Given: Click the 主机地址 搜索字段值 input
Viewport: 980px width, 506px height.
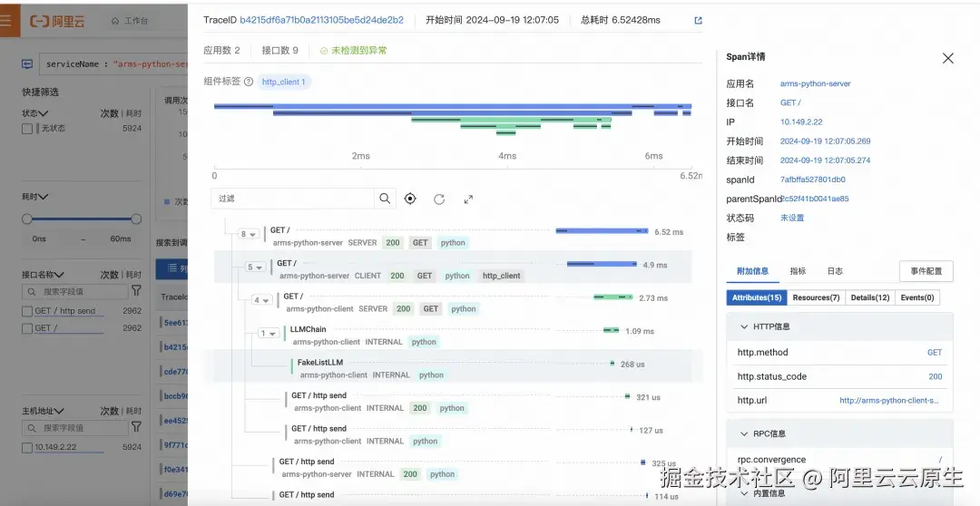Looking at the screenshot, I should (x=75, y=428).
